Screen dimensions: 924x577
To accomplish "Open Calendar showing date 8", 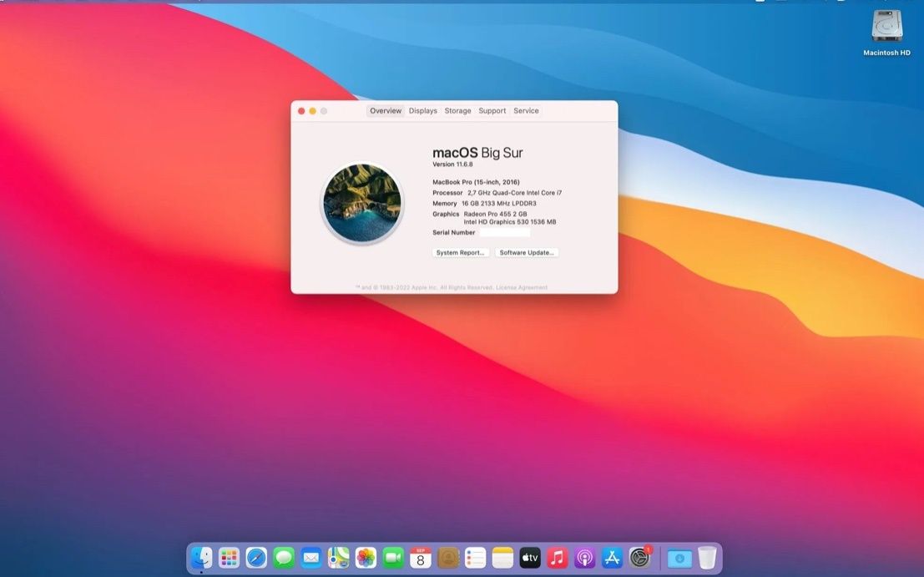I will pos(421,557).
